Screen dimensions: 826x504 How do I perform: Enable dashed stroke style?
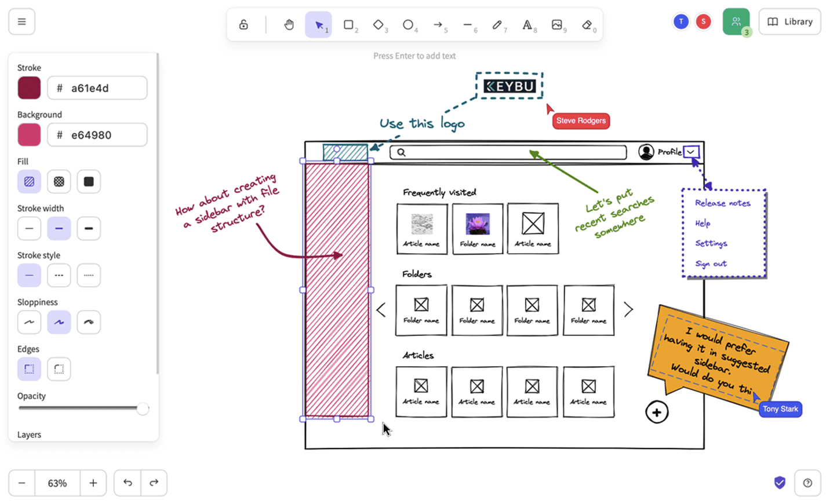(x=59, y=275)
